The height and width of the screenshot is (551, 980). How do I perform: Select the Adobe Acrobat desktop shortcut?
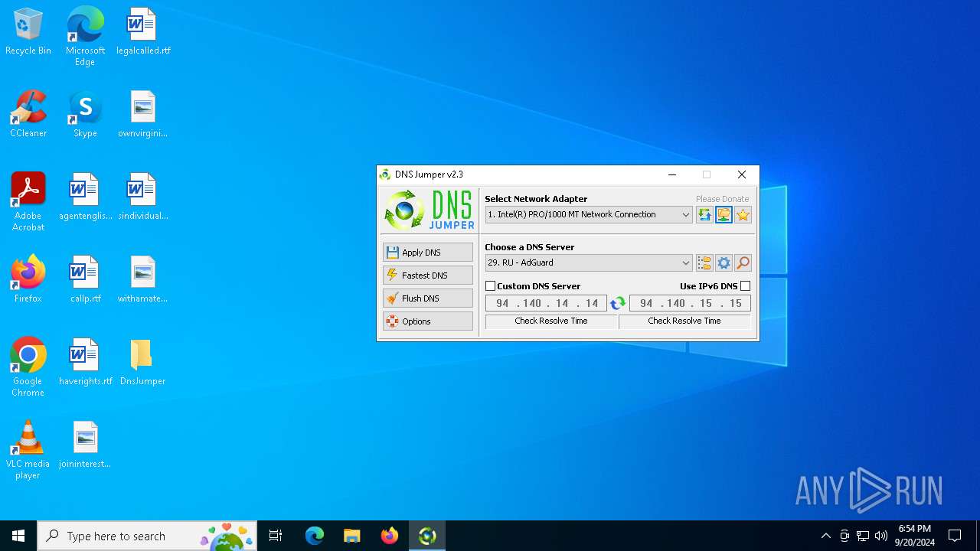click(x=28, y=202)
